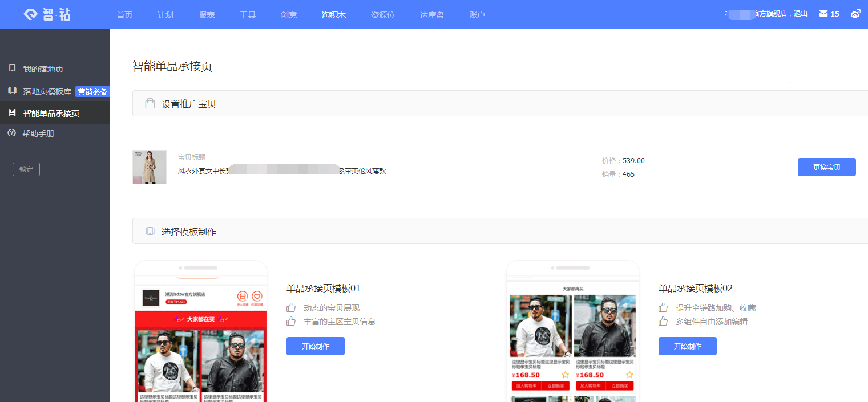
Task: Select the 我的落地页 sidebar icon
Action: coord(13,68)
